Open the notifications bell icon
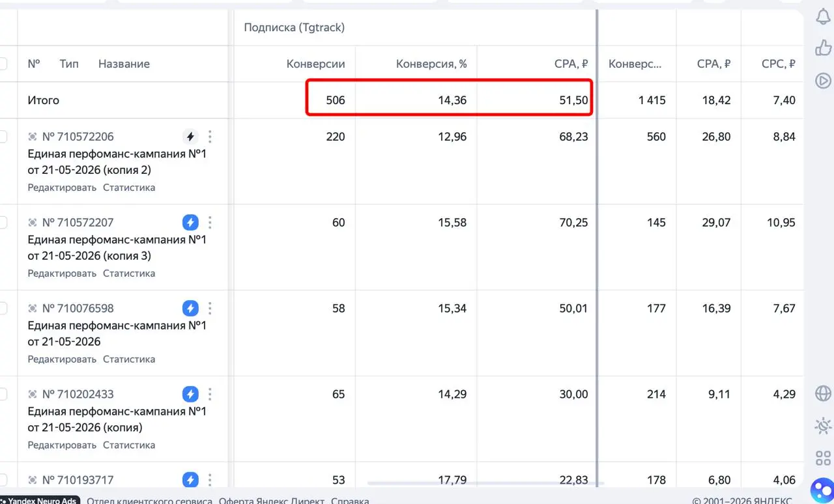834x504 pixels. [x=823, y=18]
